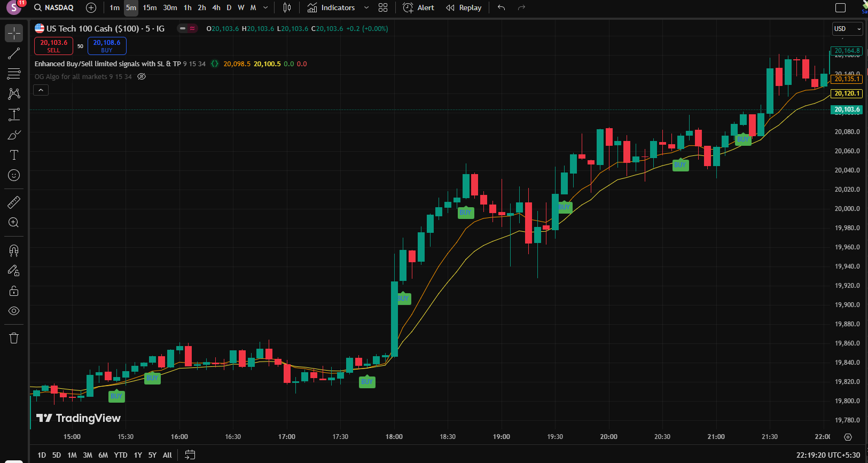Open the go-to-date calendar icon
Viewport: 868px width, 463px height.
pos(190,455)
